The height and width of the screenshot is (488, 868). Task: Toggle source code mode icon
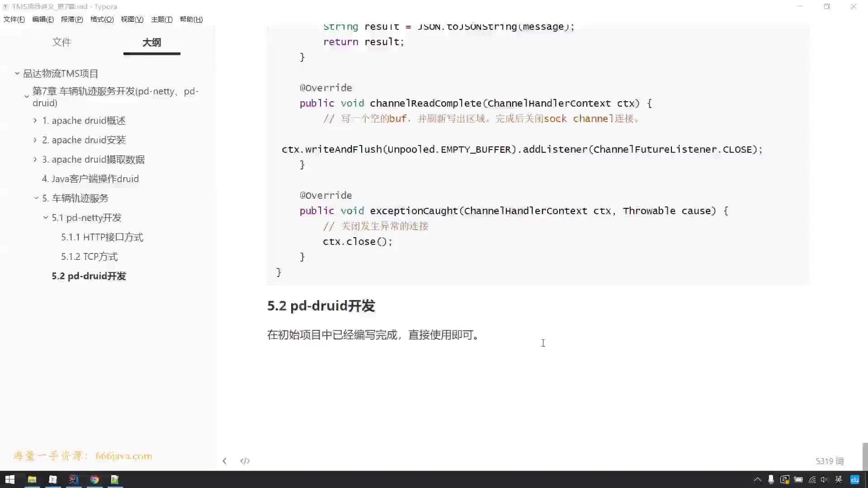pos(245,461)
